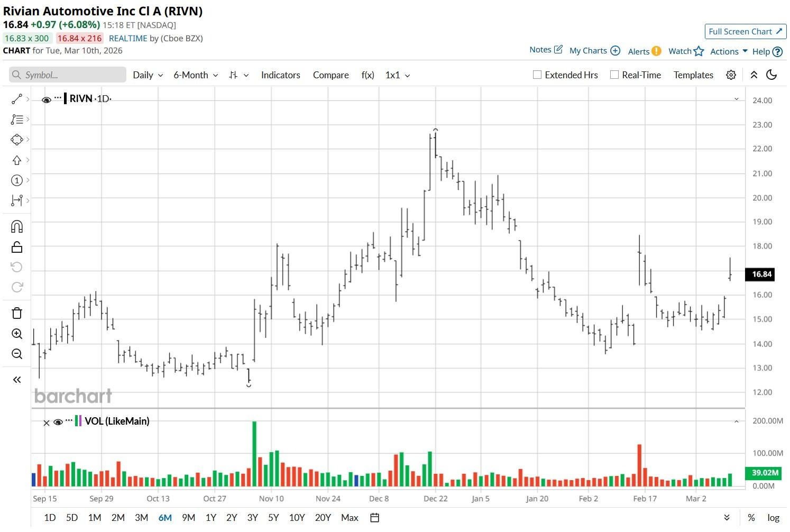Open VOL indicator options menu
The image size is (790, 532).
tap(69, 420)
